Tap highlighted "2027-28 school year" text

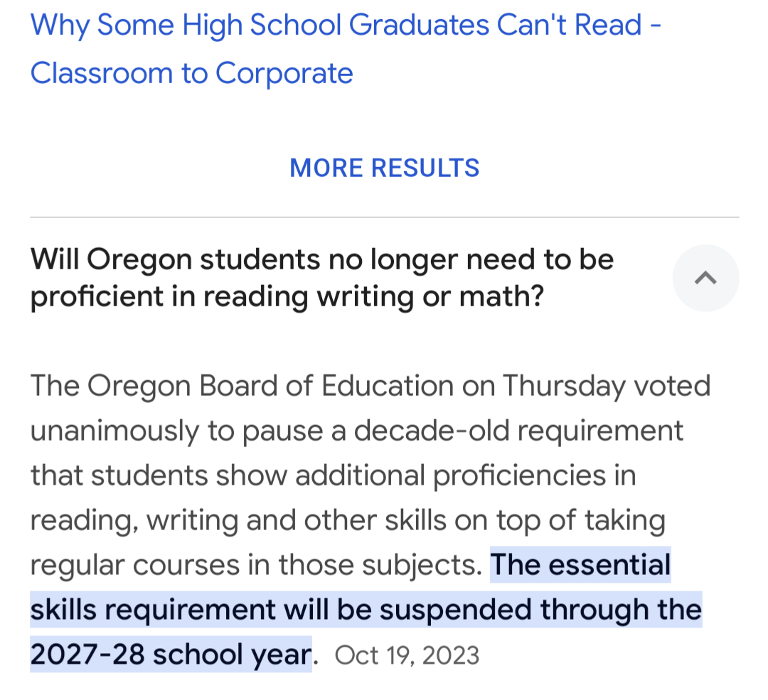pos(171,654)
